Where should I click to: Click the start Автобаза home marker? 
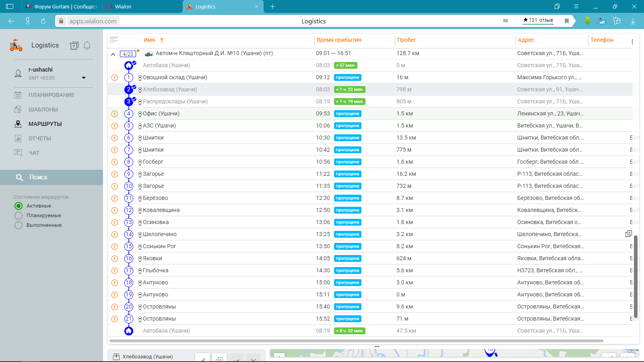(x=129, y=65)
